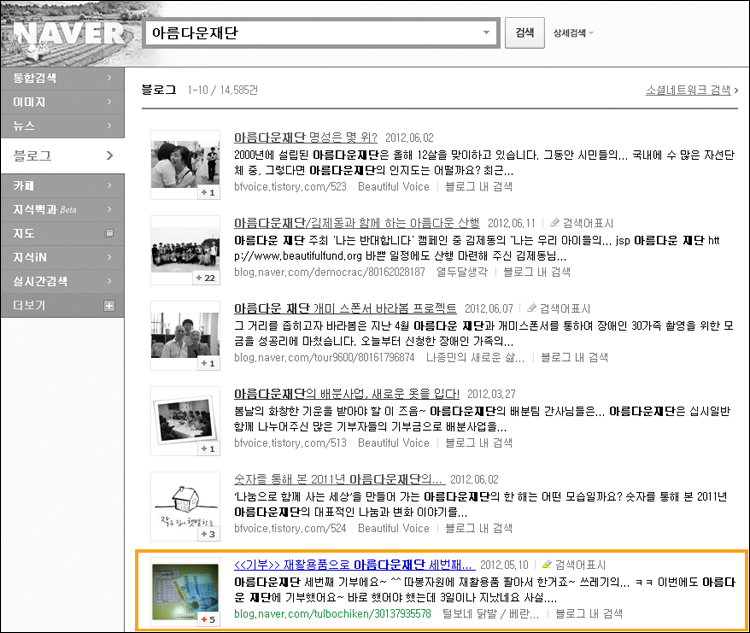Image resolution: width=750 pixels, height=633 pixels.
Task: Click the +3 image count badge
Action: pyautogui.click(x=208, y=534)
